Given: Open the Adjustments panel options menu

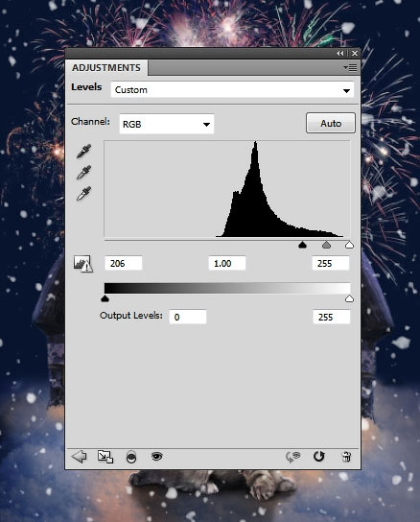Looking at the screenshot, I should point(350,68).
